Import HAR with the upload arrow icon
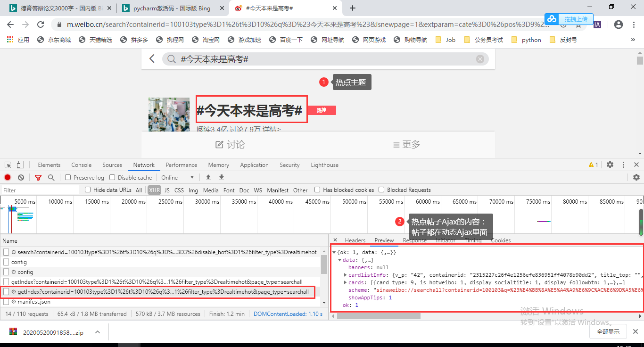This screenshot has height=347, width=644. coord(208,177)
